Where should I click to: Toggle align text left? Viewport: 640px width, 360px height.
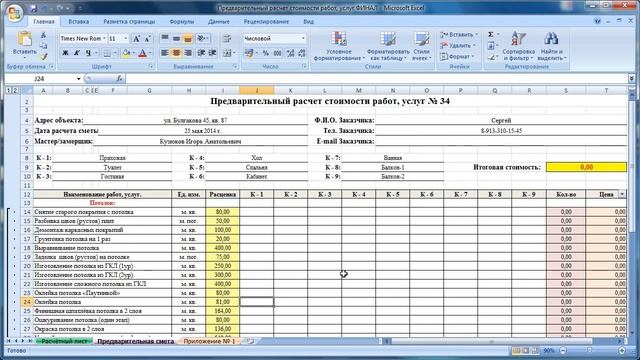coord(165,53)
